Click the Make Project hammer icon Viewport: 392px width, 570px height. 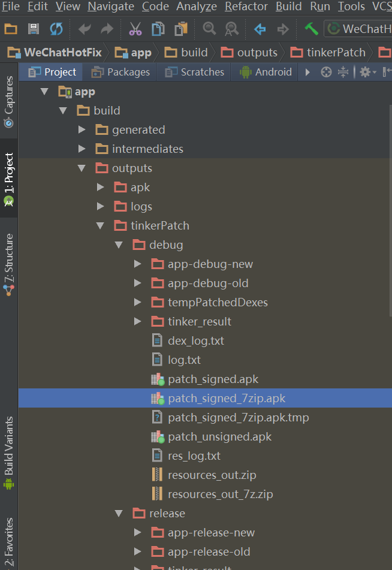(x=311, y=29)
